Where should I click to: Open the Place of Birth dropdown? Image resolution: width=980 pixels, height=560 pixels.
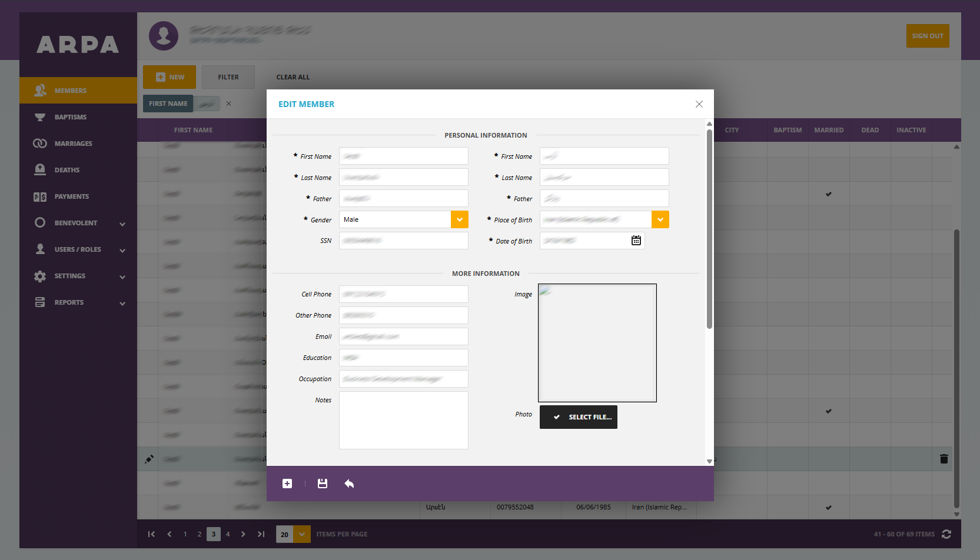click(660, 219)
